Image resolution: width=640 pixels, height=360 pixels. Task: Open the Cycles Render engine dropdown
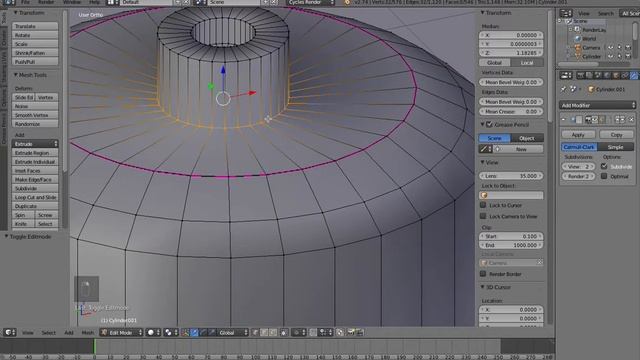click(x=310, y=2)
